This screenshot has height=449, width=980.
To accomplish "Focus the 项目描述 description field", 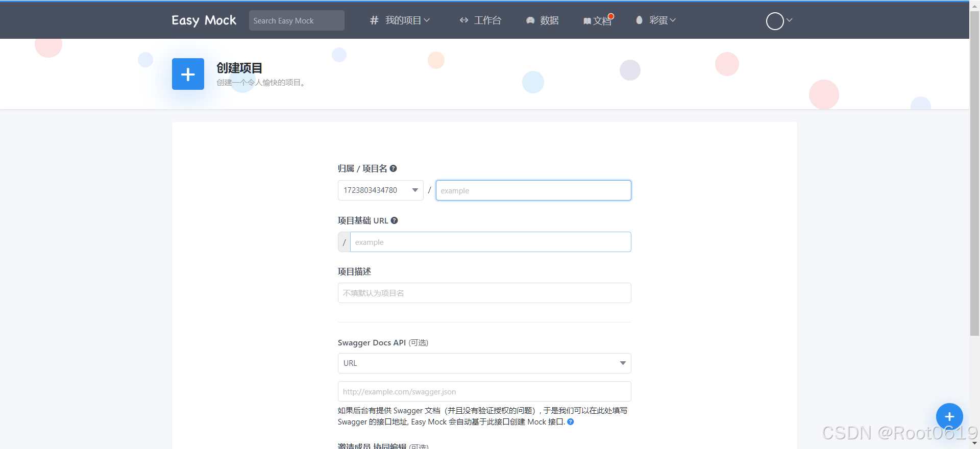I will (x=484, y=293).
